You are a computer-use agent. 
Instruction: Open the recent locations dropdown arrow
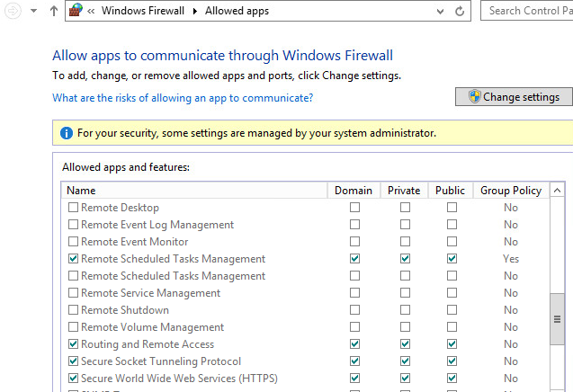33,11
